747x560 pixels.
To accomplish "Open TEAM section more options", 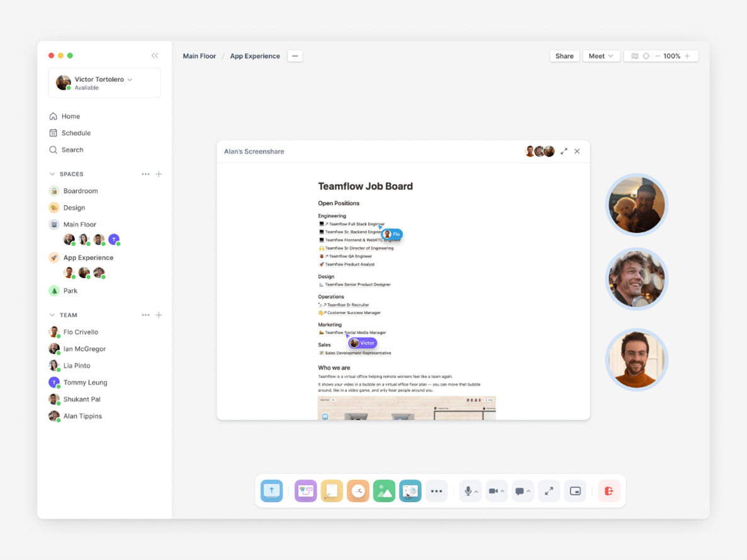I will (145, 315).
